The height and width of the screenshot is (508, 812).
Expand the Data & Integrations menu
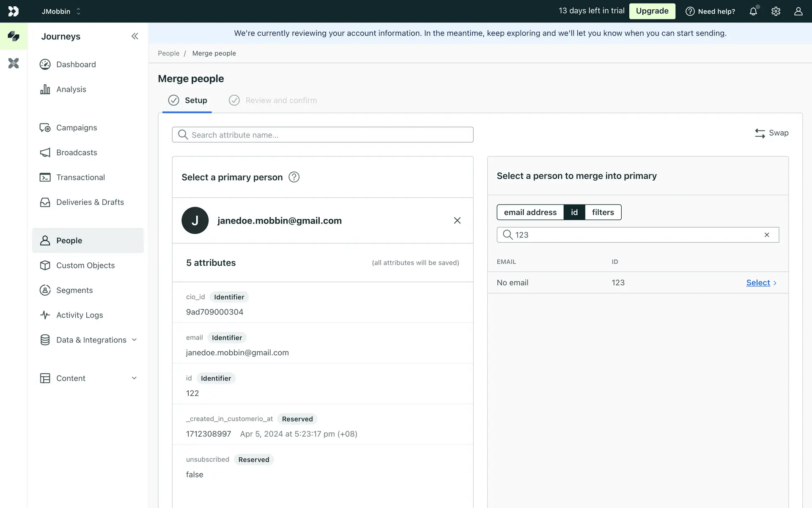coord(91,340)
